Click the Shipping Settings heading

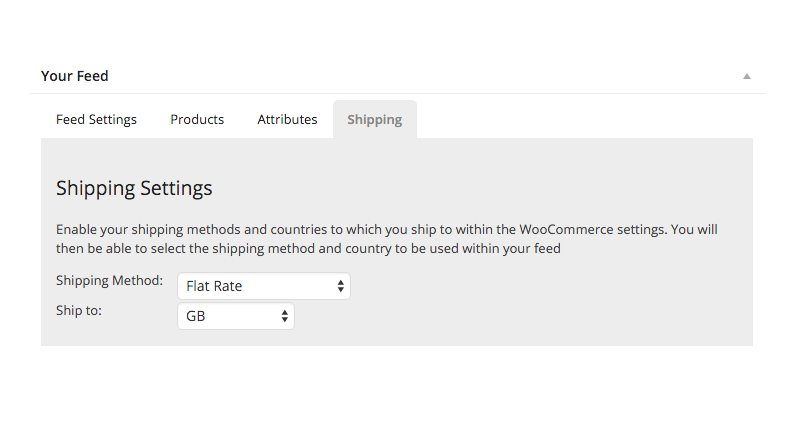click(x=134, y=188)
